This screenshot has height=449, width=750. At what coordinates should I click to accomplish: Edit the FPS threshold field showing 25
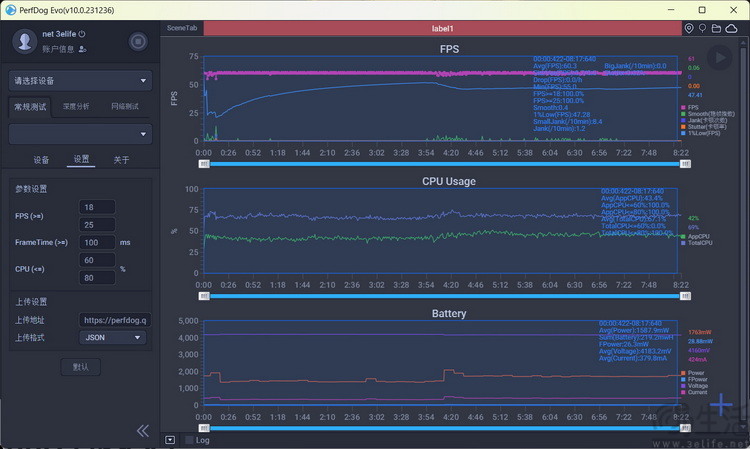[97, 225]
